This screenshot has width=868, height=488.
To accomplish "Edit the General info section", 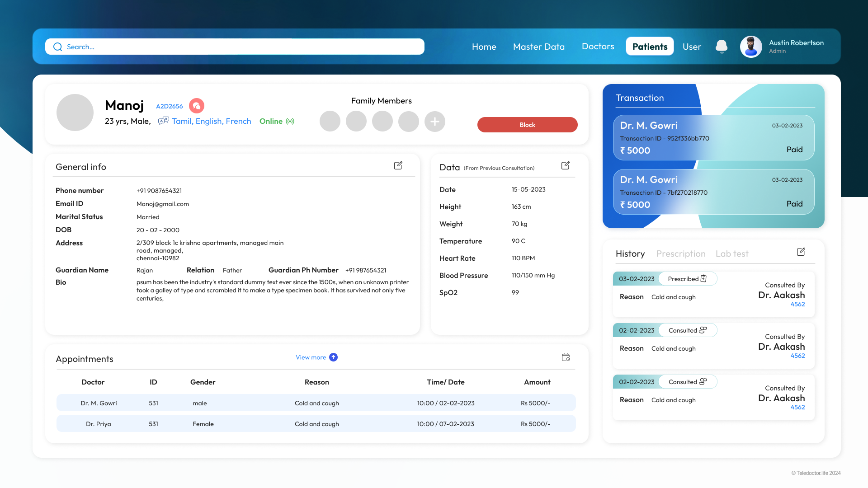I will point(398,166).
